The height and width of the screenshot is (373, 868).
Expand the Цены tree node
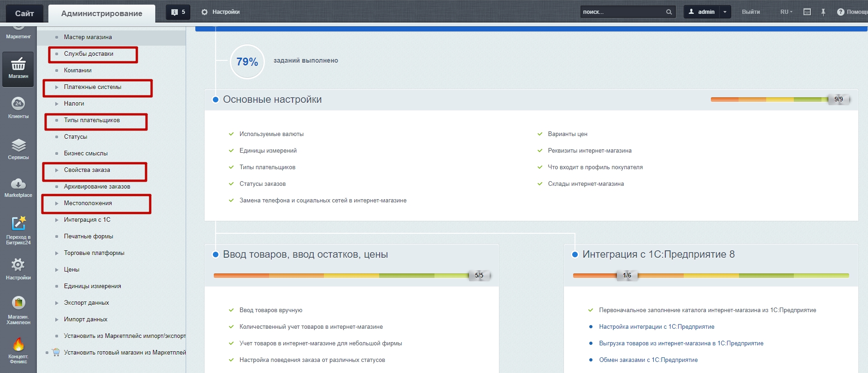57,270
